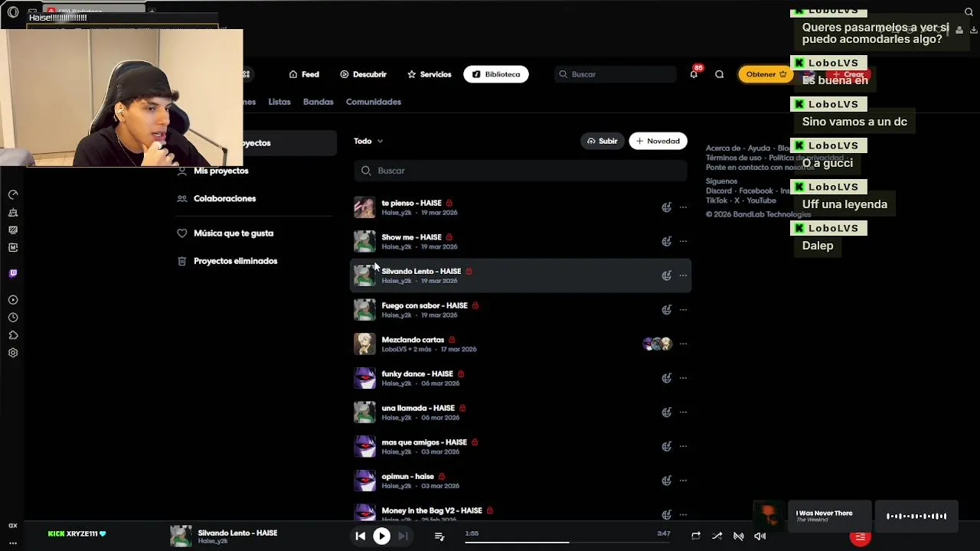Click collaborator avatars on 'Mezclando cartas' row
The image size is (980, 551).
click(x=657, y=344)
